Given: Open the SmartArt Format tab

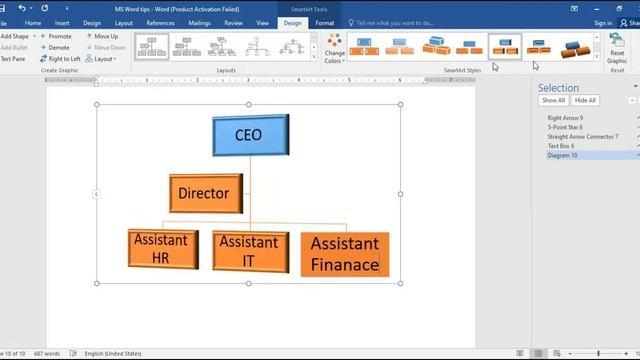Looking at the screenshot, I should point(324,23).
